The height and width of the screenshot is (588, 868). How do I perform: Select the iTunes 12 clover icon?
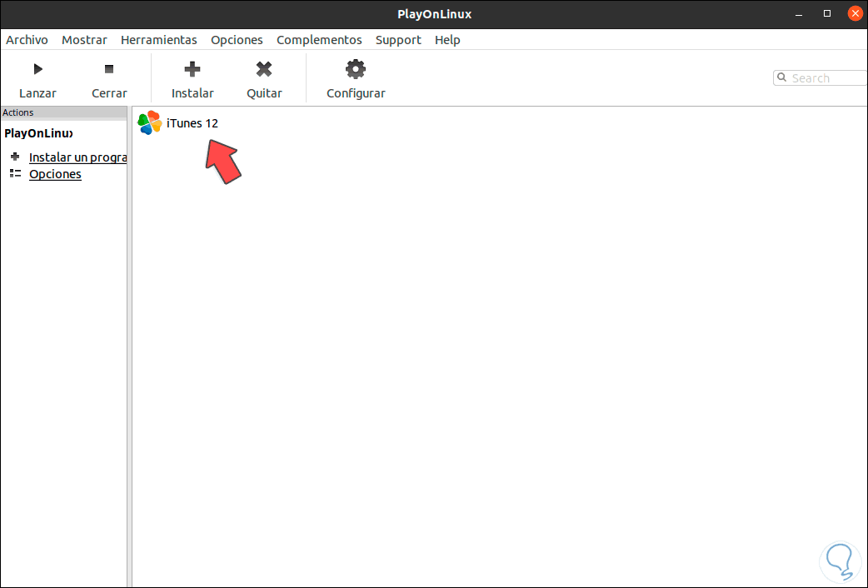point(149,123)
